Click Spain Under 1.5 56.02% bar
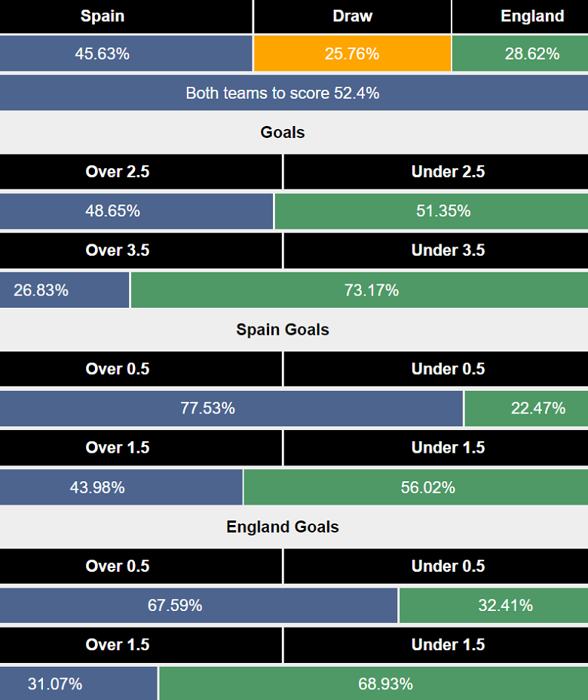Screen dimensions: 588x700 tap(415, 487)
